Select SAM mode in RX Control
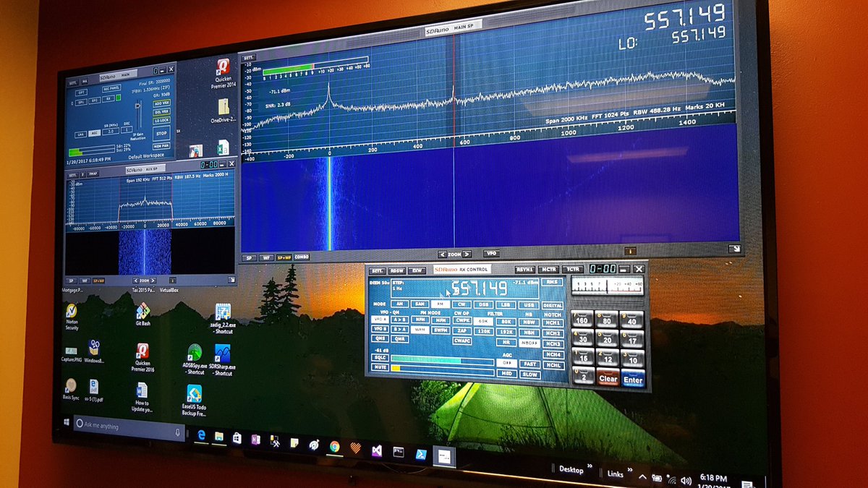This screenshot has height=488, width=868. click(x=420, y=304)
